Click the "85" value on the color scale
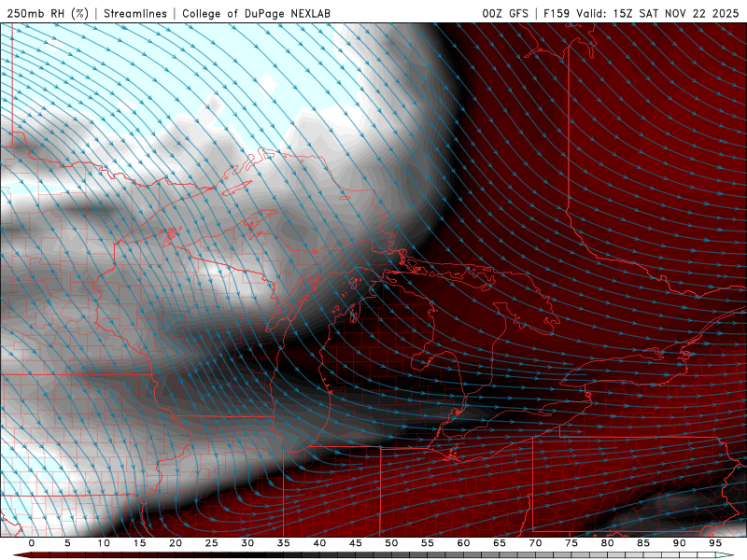Image resolution: width=747 pixels, height=560 pixels. click(643, 543)
